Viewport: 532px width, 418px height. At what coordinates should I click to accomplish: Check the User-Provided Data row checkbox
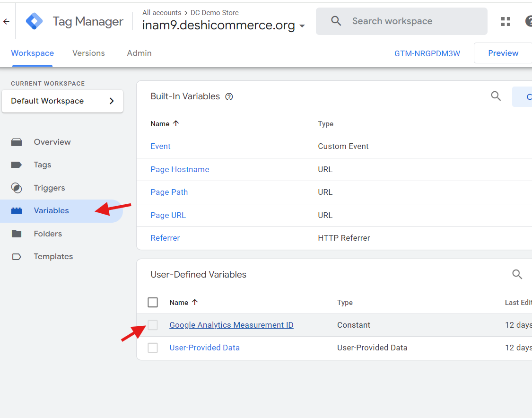click(x=153, y=348)
